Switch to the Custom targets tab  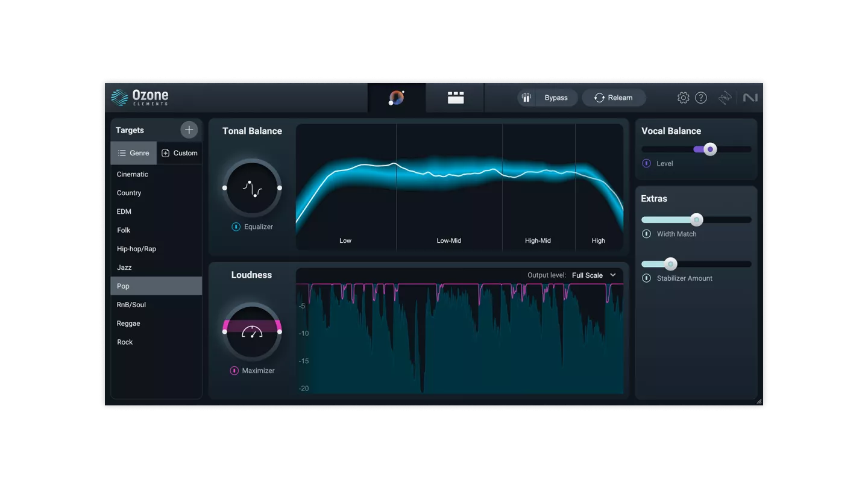coord(180,153)
